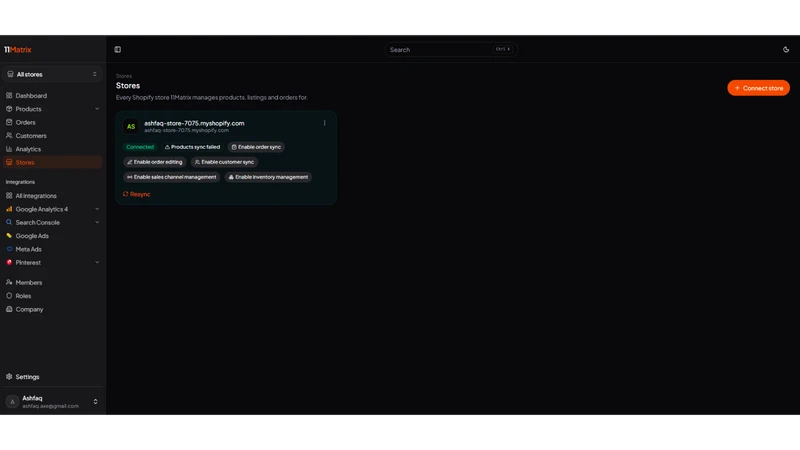Click the Connect store button
This screenshot has height=450, width=800.
pos(758,88)
